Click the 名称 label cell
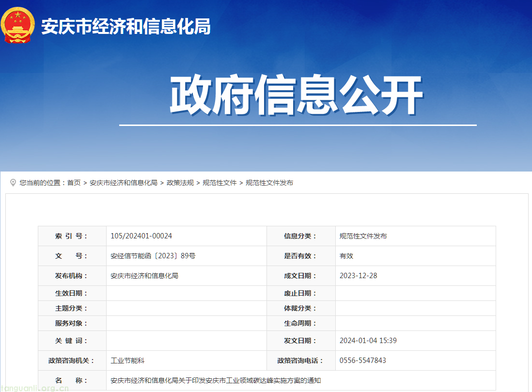This screenshot has height=392, width=532. (x=72, y=380)
